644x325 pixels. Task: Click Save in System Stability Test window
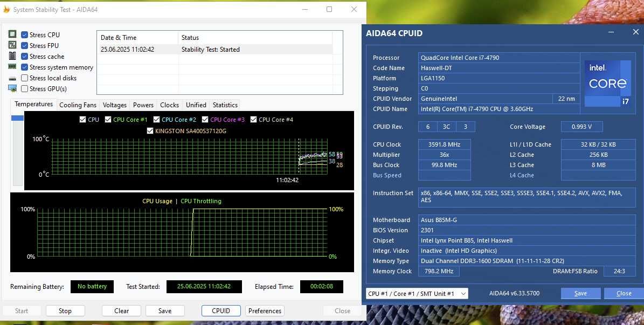[165, 310]
